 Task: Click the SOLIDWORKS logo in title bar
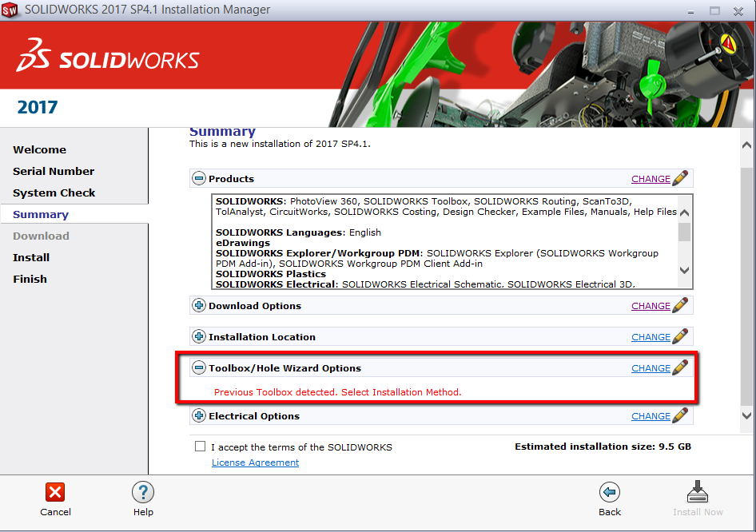(x=10, y=10)
